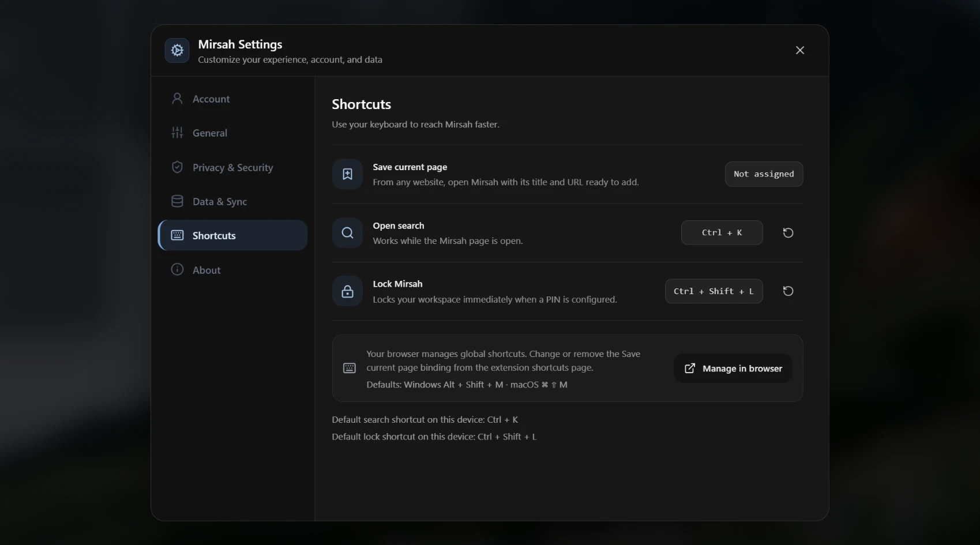Click "Default search shortcut on this device" text
This screenshot has height=545, width=980.
click(425, 419)
